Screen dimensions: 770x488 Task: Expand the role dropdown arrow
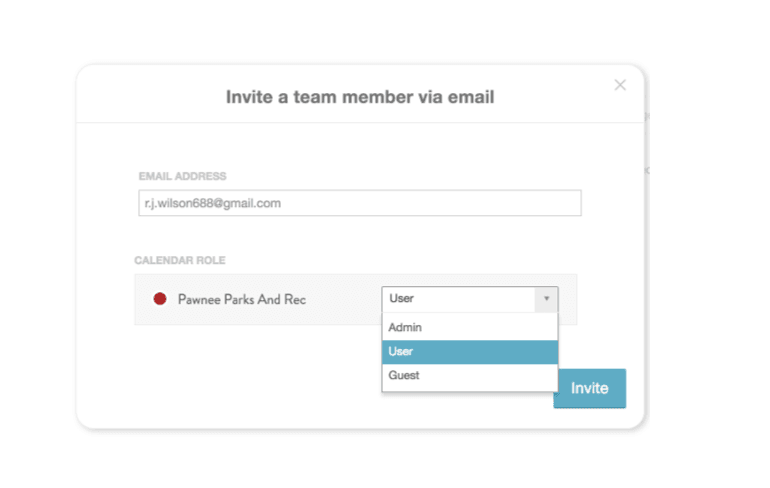(x=546, y=299)
